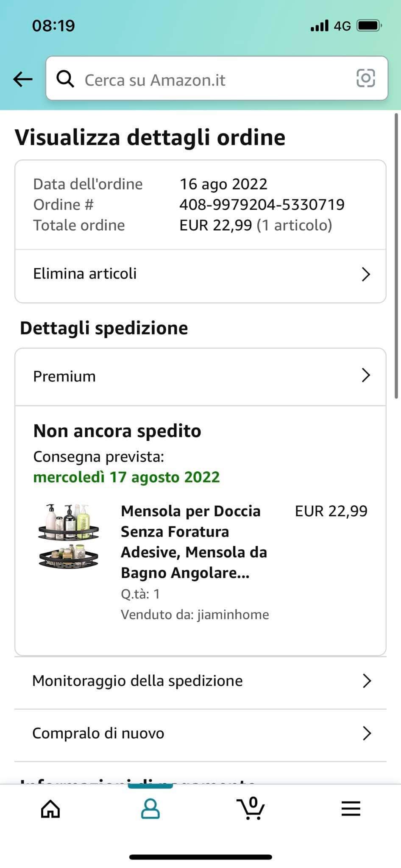Tap the Premium shipping row
The image size is (401, 868).
(65, 376)
